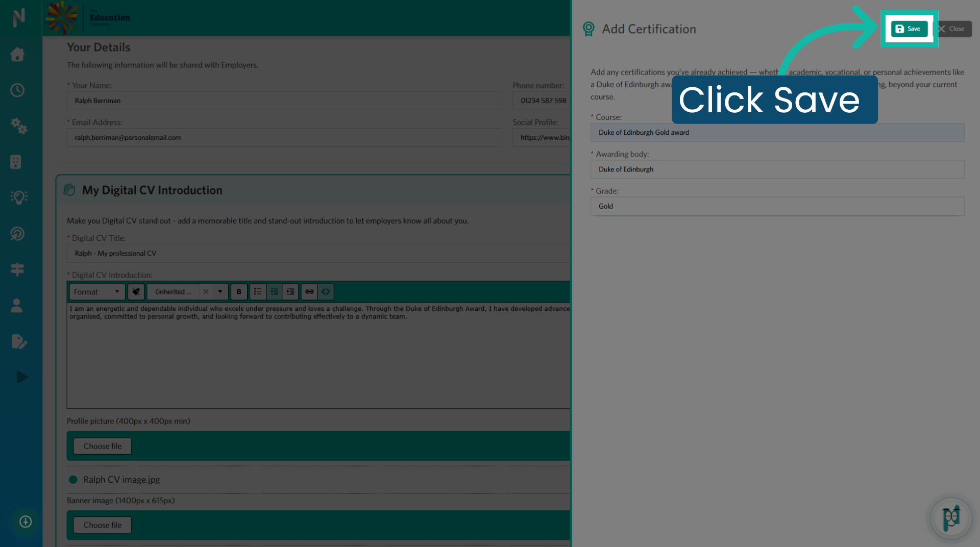This screenshot has height=547, width=980.
Task: Click the round plus button in the sidebar
Action: [x=26, y=521]
